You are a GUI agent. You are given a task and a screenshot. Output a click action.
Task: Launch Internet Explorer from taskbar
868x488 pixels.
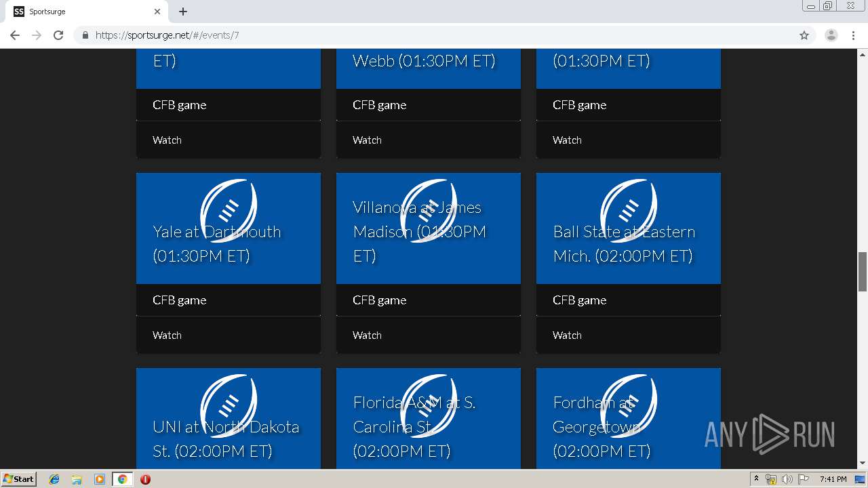click(x=54, y=479)
